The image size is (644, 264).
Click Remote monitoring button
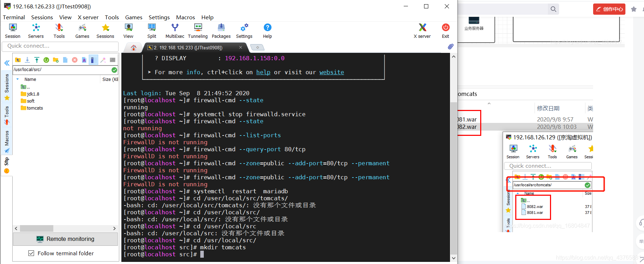[66, 239]
